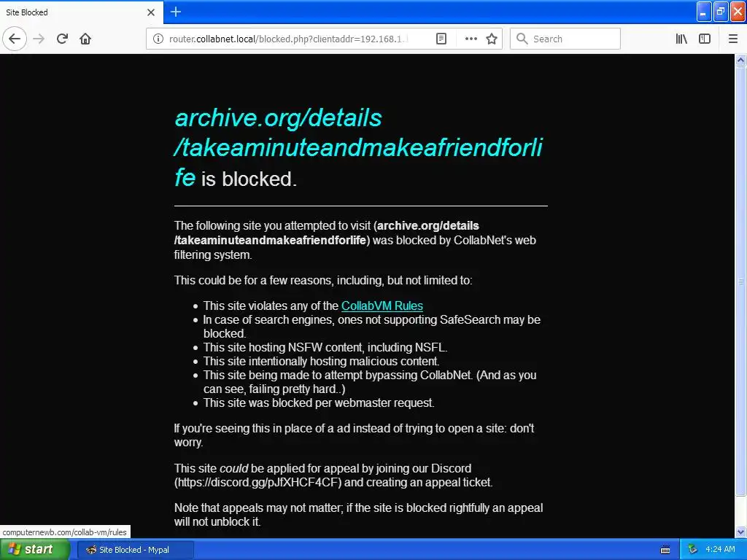This screenshot has height=560, width=747.
Task: Reload the current page
Action: pos(62,39)
